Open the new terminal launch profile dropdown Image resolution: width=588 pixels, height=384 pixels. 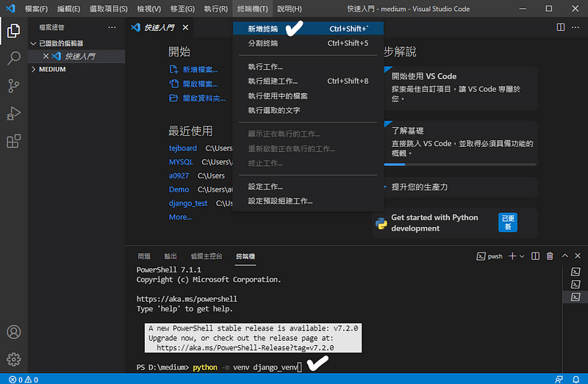522,256
